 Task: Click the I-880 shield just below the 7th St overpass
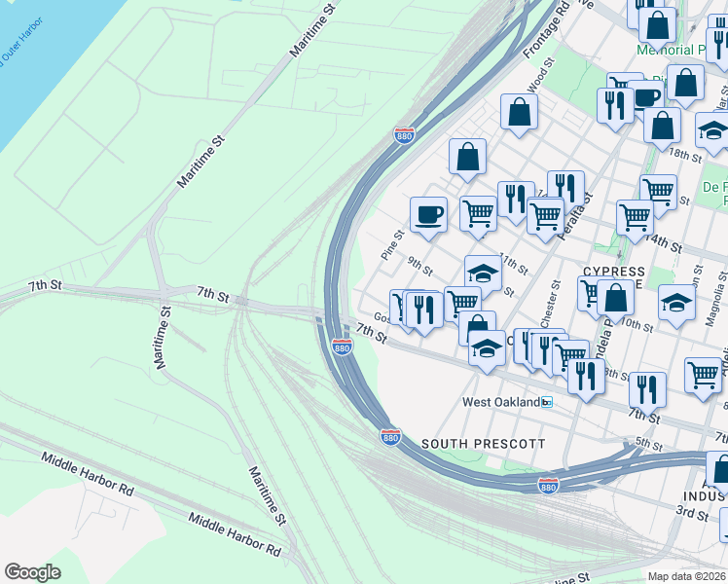pyautogui.click(x=343, y=347)
